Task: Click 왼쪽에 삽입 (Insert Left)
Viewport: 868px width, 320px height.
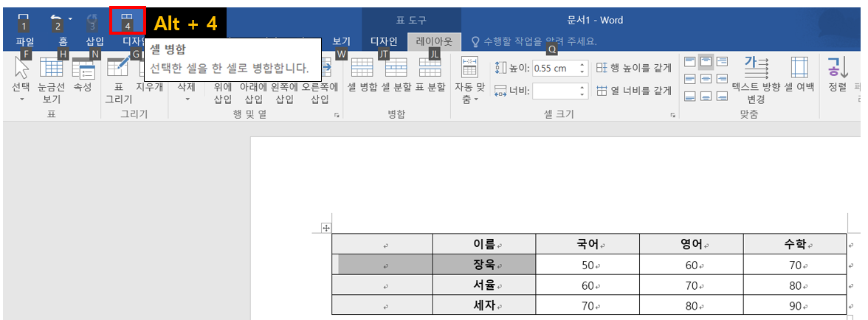Action: click(285, 93)
